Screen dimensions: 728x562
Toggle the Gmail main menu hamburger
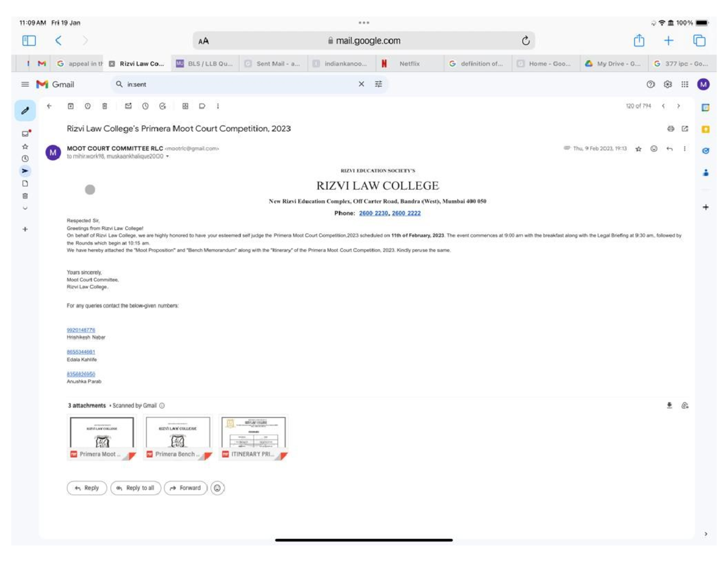tap(25, 84)
